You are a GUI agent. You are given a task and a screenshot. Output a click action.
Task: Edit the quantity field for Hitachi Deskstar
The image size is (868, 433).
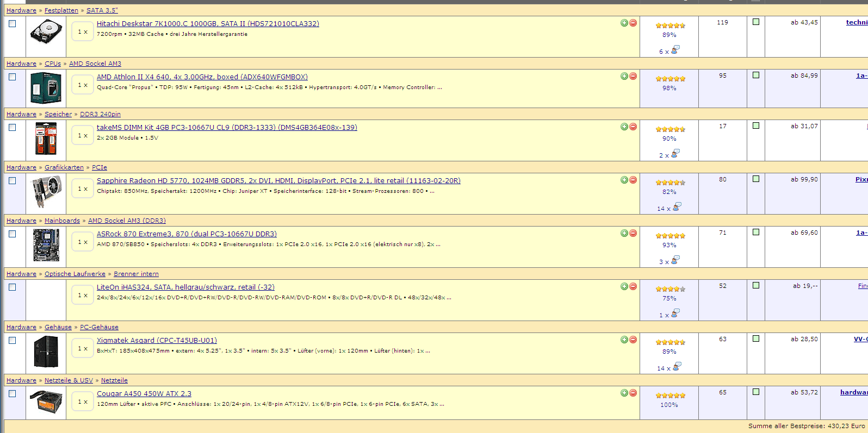[x=83, y=32]
